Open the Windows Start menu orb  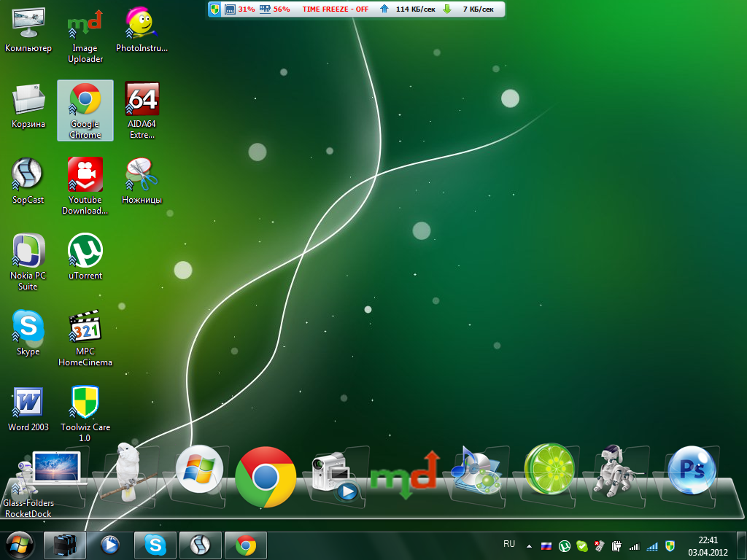coord(20,545)
